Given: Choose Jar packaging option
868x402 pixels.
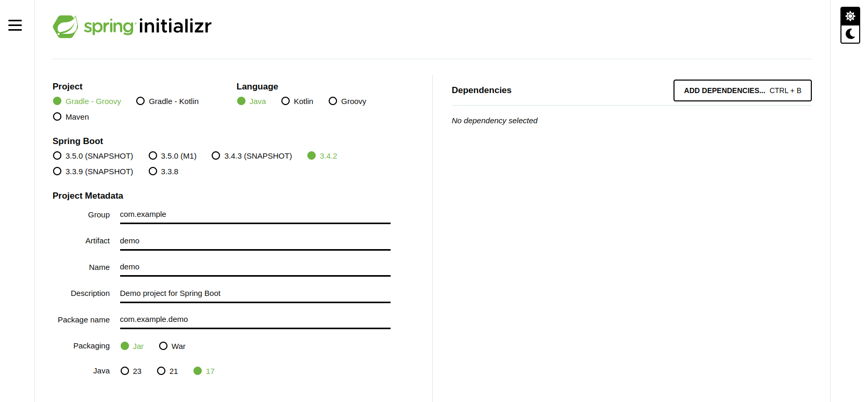Looking at the screenshot, I should [132, 346].
